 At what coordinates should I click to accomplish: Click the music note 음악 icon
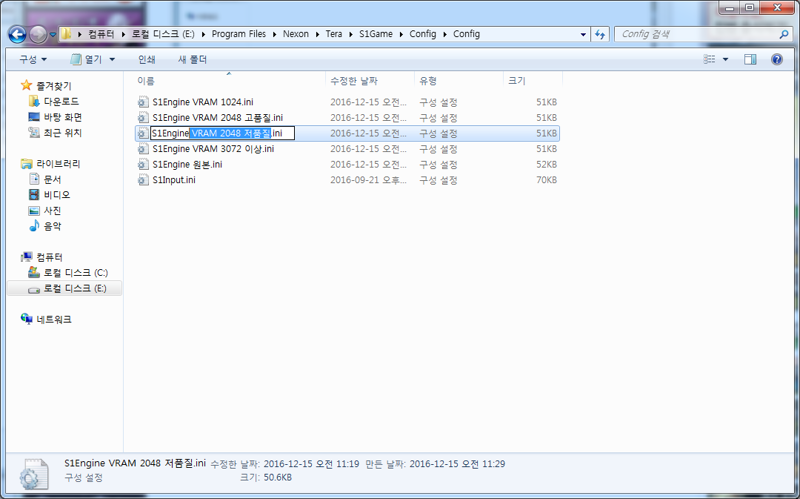click(x=34, y=226)
